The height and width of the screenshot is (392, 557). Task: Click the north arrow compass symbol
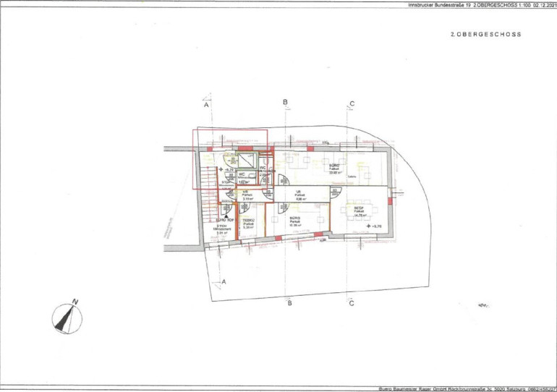coord(67,315)
